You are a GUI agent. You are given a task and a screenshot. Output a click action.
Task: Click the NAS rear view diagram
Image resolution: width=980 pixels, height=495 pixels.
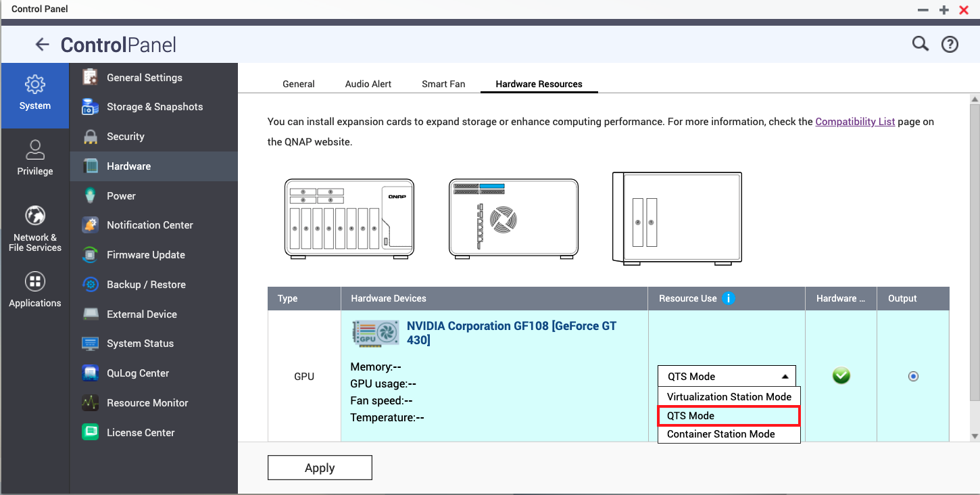514,218
